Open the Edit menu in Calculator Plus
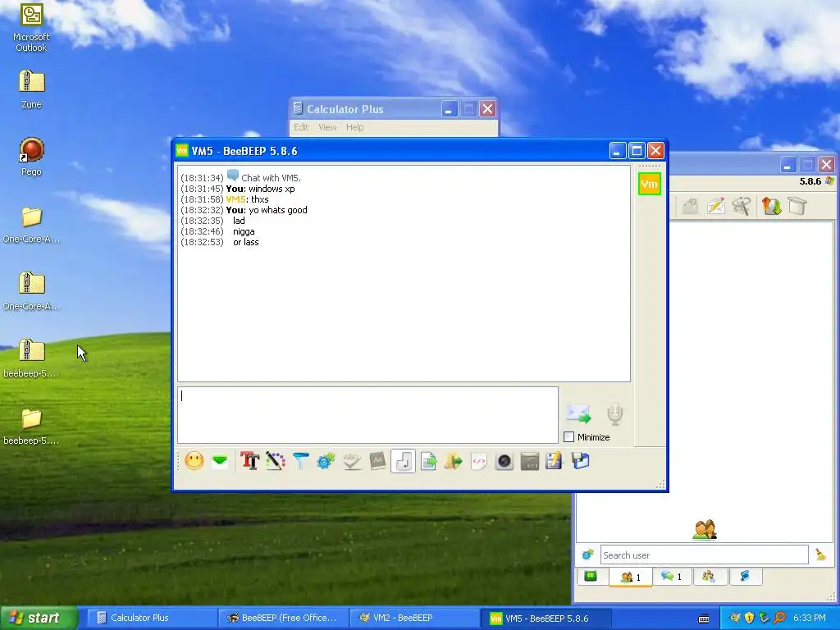This screenshot has height=630, width=840. (301, 127)
